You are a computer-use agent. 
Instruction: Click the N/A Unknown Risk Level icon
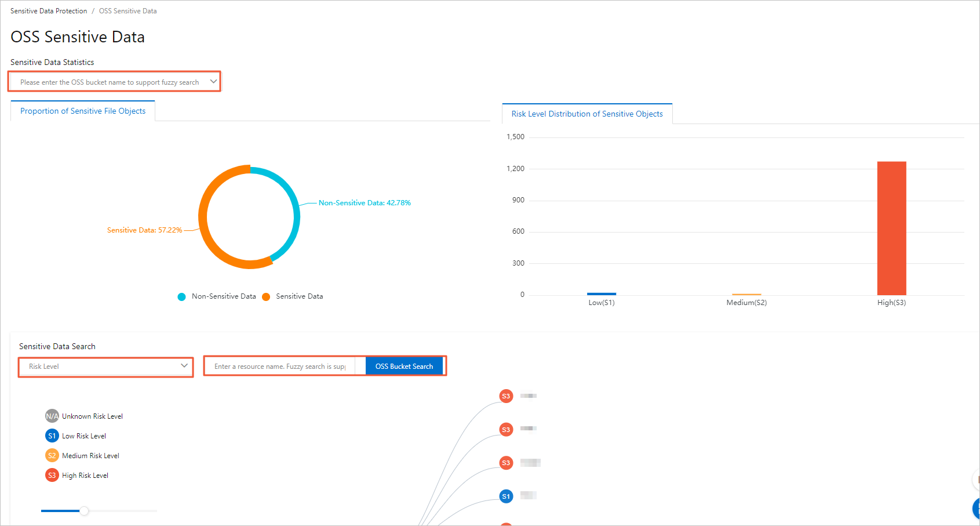[x=52, y=416]
